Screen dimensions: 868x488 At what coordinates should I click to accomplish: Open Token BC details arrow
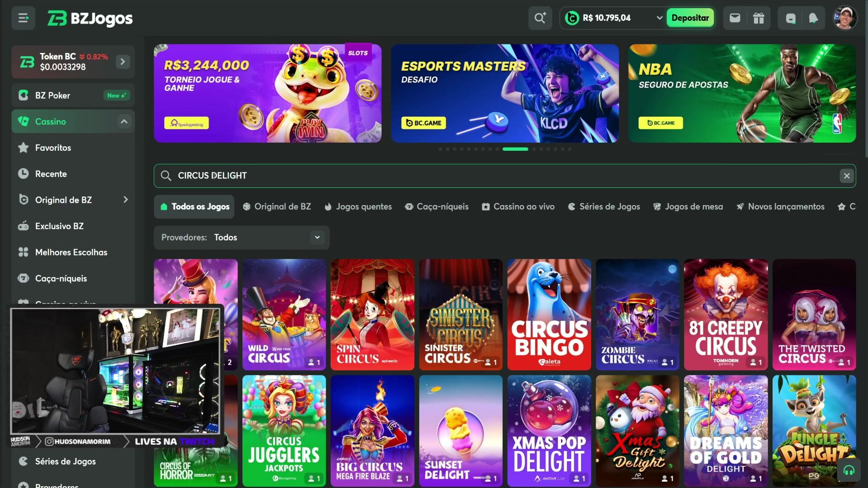(123, 62)
